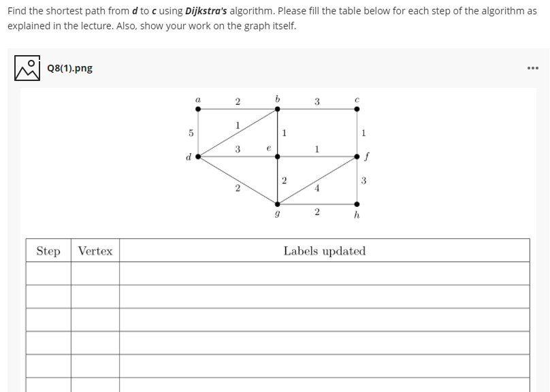Select vertex d on the graph

point(197,156)
